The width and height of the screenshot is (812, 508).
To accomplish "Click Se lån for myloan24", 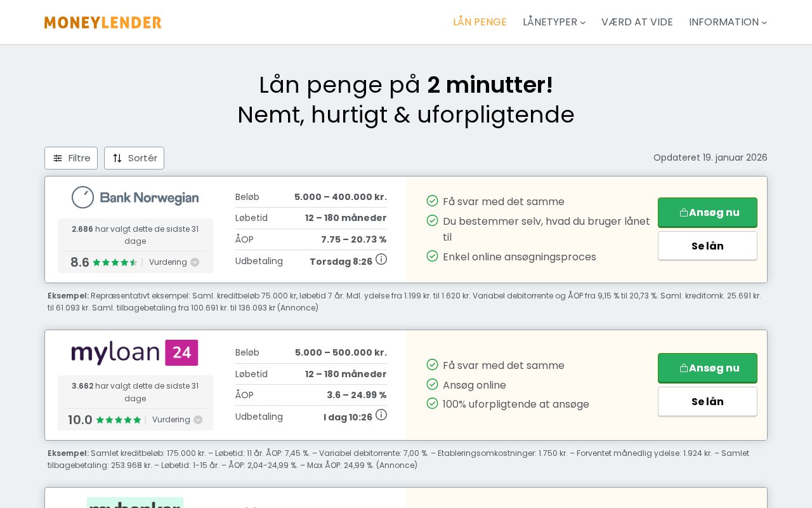I will click(x=707, y=401).
